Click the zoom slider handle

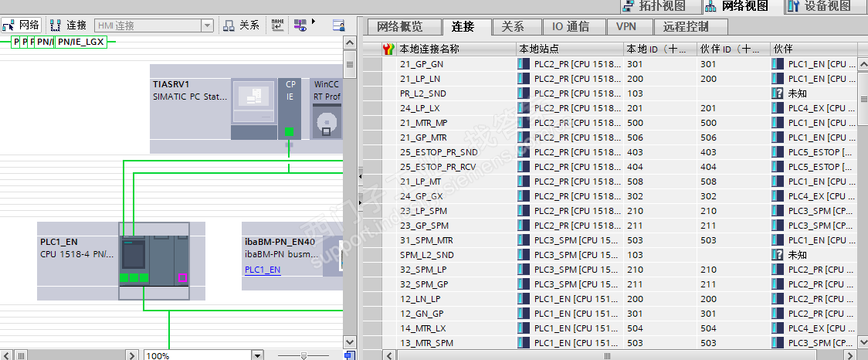[x=303, y=355]
